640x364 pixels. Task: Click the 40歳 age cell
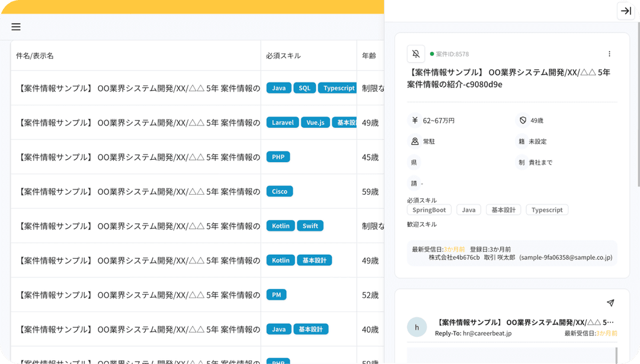tap(370, 329)
